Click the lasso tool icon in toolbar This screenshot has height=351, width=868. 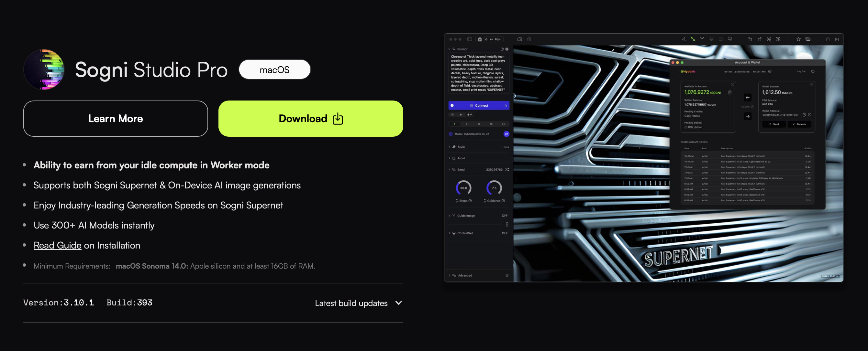(x=730, y=39)
